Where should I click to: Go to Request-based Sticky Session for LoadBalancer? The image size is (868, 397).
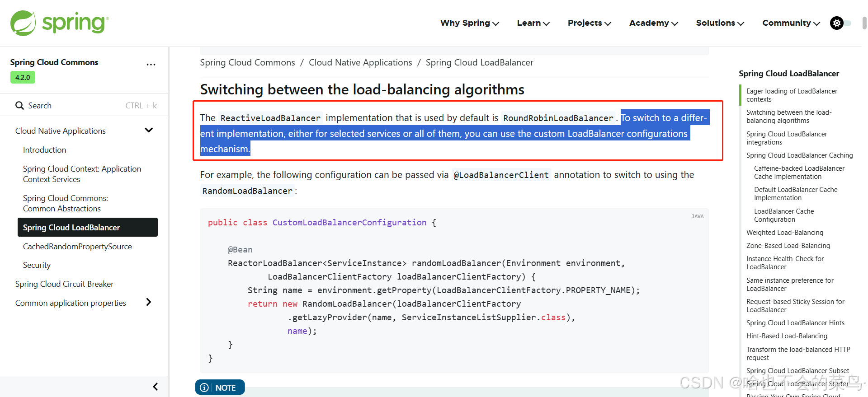(x=795, y=306)
